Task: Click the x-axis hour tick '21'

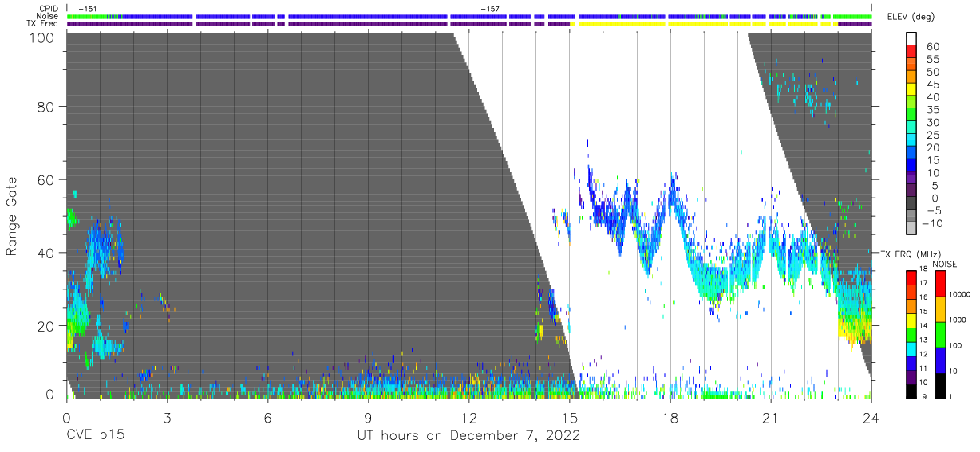Action: click(x=771, y=418)
